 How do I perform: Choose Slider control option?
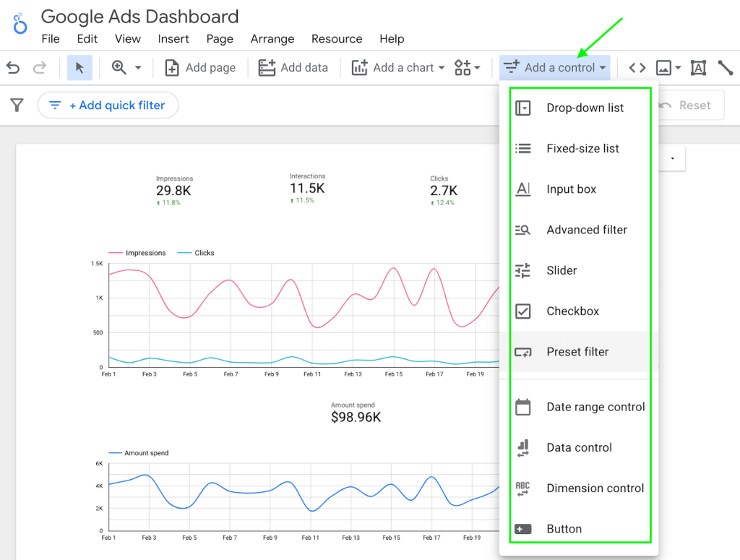[x=580, y=270]
